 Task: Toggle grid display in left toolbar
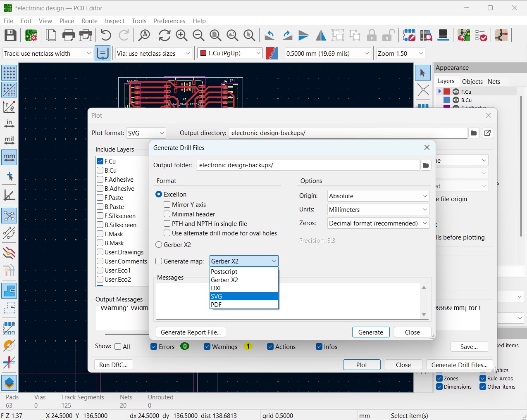click(x=9, y=73)
